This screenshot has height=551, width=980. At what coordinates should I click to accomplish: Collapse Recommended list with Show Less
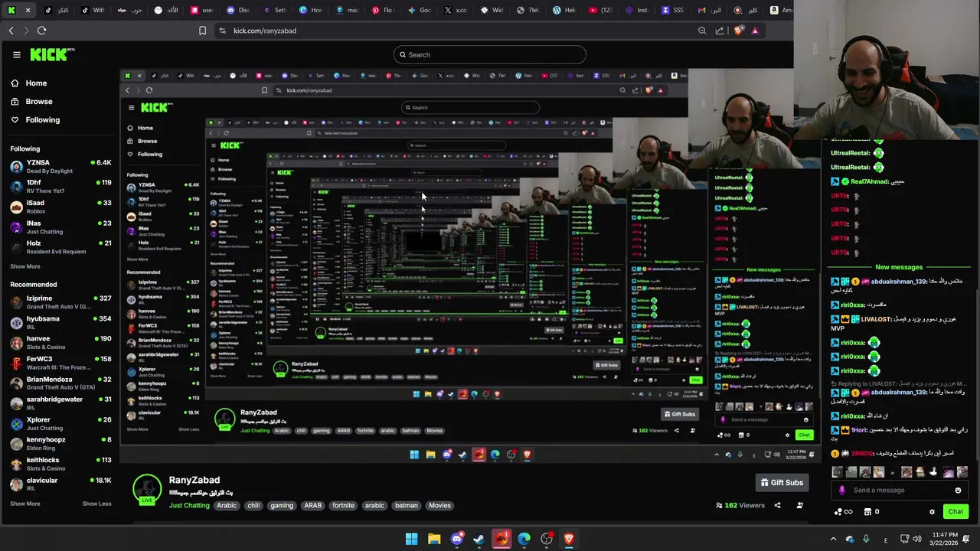(96, 504)
